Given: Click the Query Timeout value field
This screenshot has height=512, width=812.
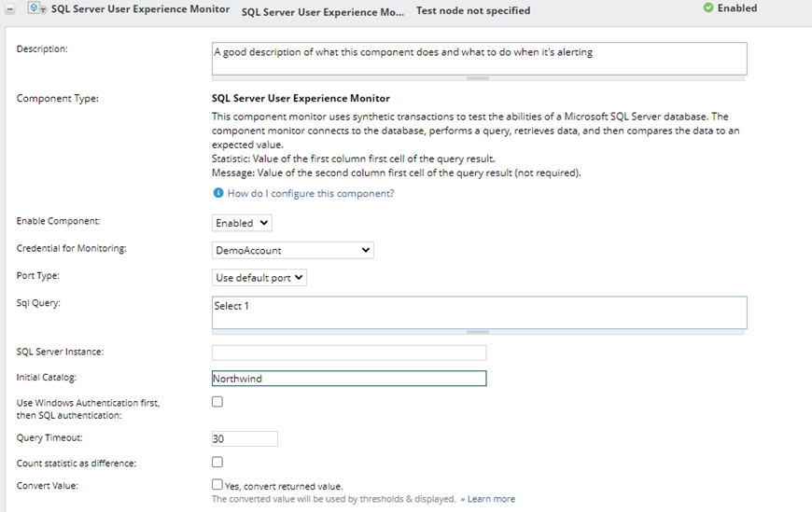Looking at the screenshot, I should pos(245,439).
